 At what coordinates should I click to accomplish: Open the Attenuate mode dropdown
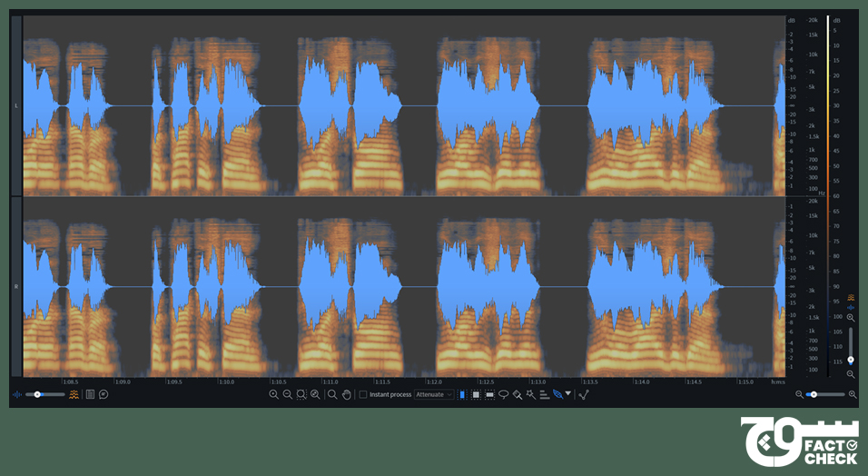[x=434, y=395]
